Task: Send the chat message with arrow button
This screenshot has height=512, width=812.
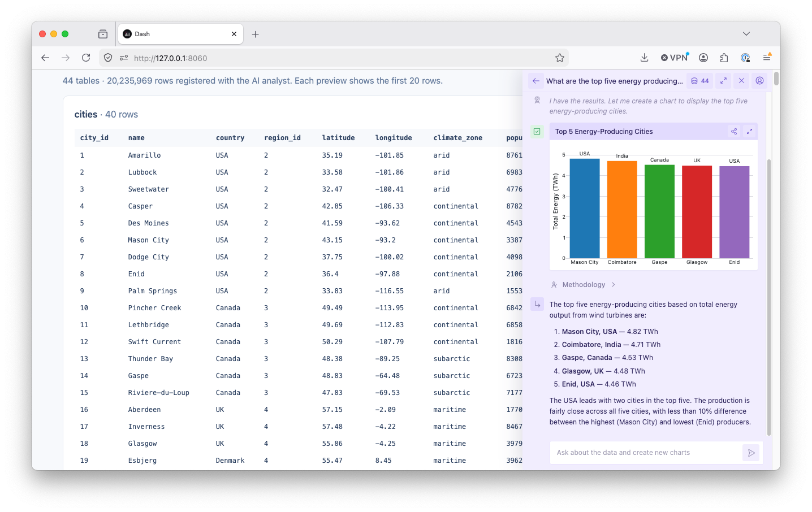Action: pyautogui.click(x=751, y=453)
